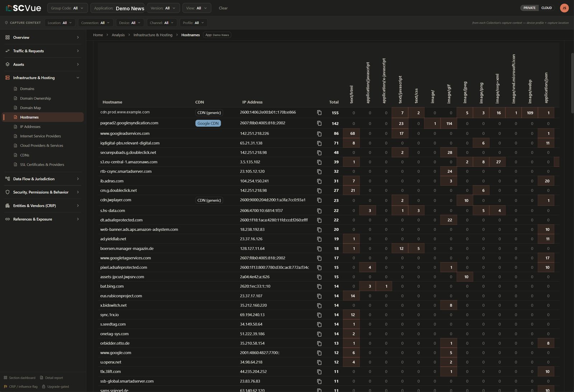Click the Data Flow & Jurisdiction icon

(x=8, y=179)
